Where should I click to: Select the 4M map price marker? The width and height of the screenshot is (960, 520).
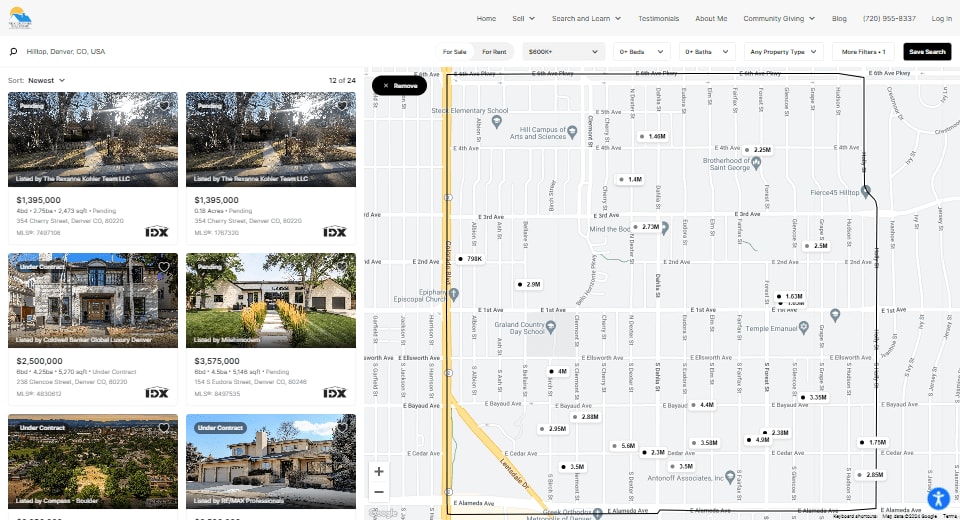(x=558, y=371)
